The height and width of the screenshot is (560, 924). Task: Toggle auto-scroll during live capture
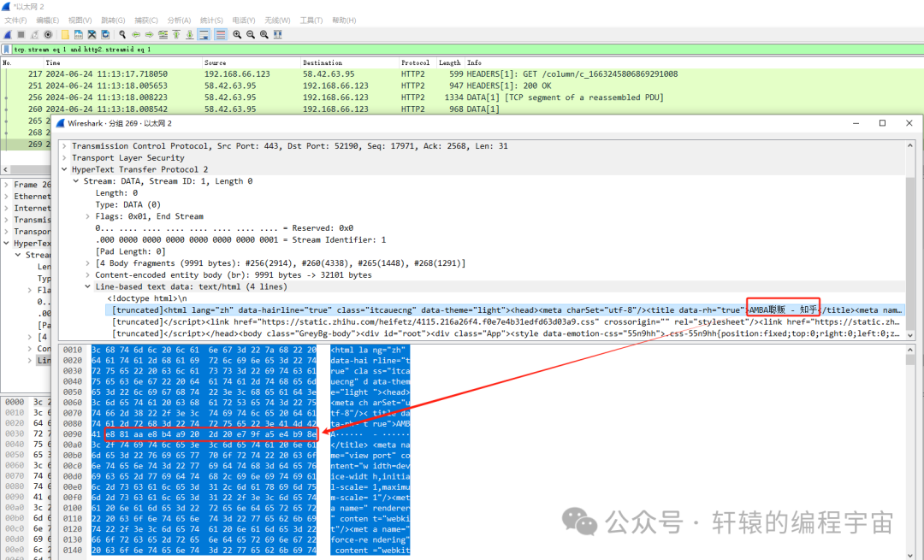click(204, 35)
